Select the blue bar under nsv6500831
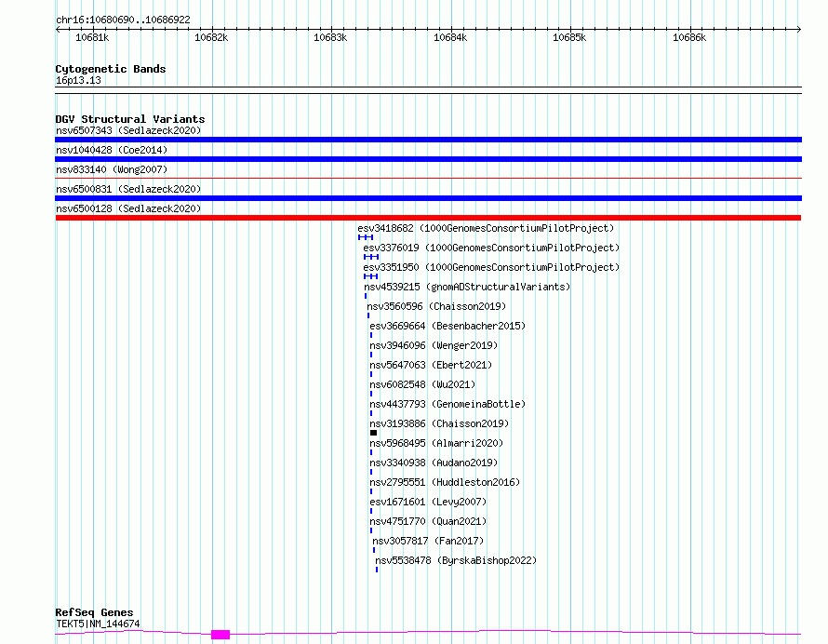This screenshot has height=644, width=828. point(428,198)
